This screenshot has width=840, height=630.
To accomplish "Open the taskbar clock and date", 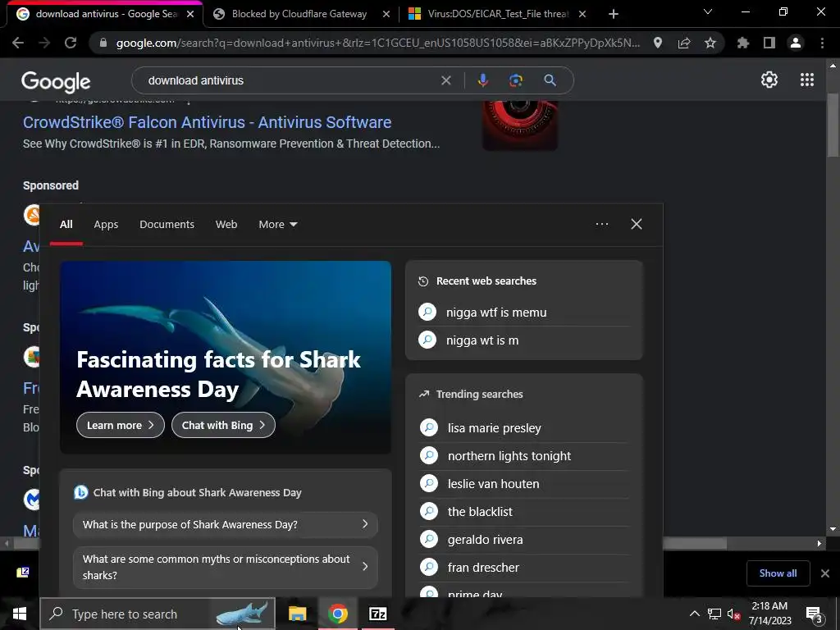I will coord(769,614).
